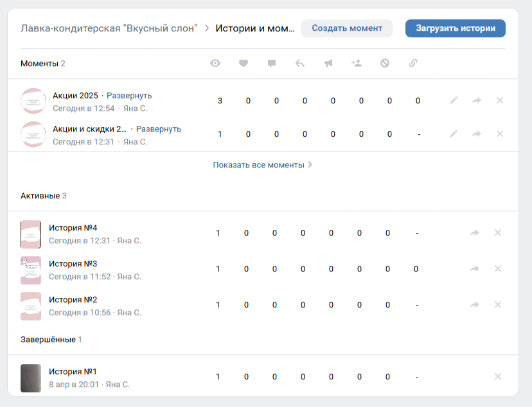
Task: Click the Загрузить истории button
Action: click(x=456, y=28)
